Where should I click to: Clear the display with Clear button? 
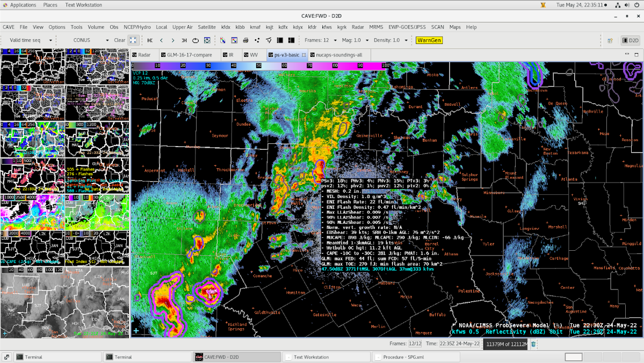click(x=120, y=40)
